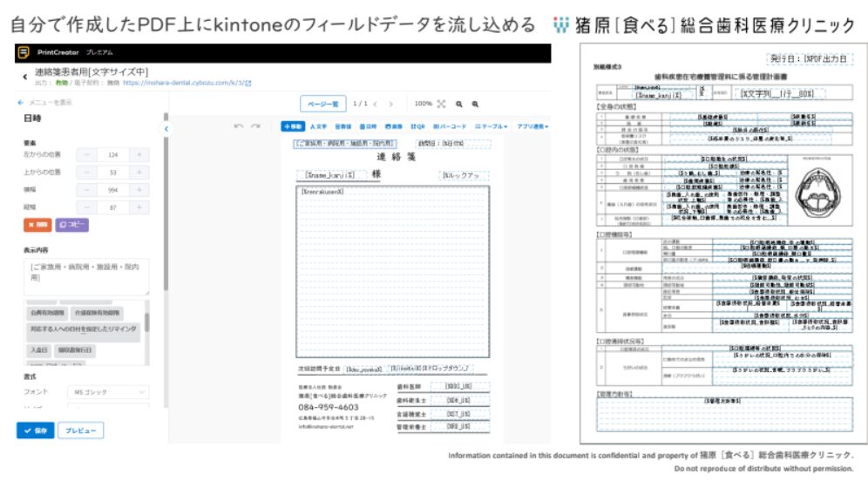868x488 pixels.
Task: Select the large %renrakusen% text box
Action: coord(392,272)
